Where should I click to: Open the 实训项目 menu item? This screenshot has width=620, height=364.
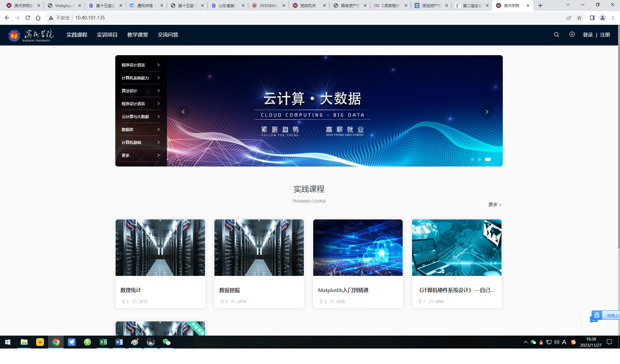[x=107, y=35]
